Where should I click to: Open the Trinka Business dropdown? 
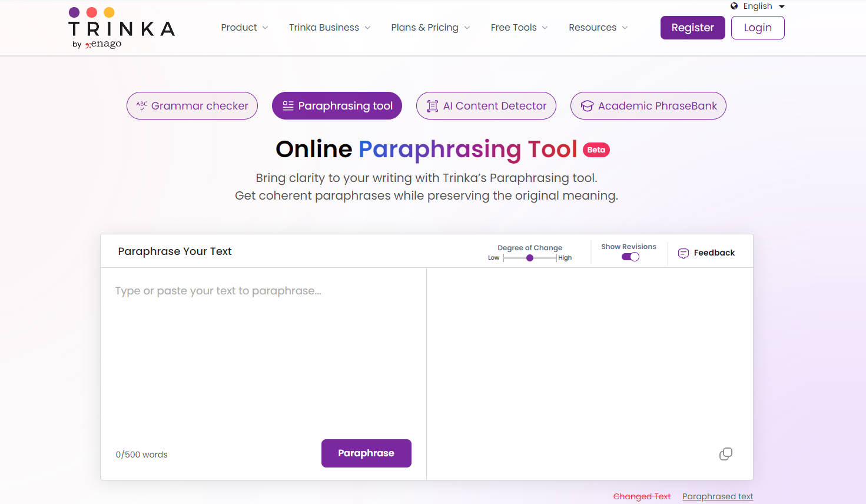[x=329, y=27]
